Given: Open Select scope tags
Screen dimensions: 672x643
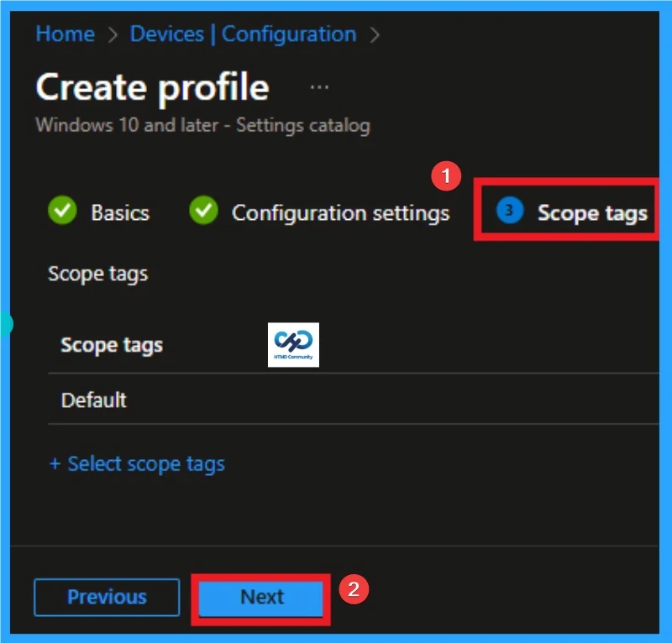Looking at the screenshot, I should tap(138, 463).
